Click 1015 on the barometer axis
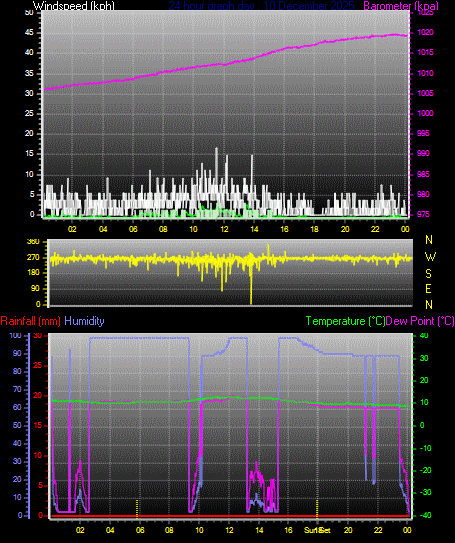This screenshot has width=455, height=543. [x=425, y=53]
